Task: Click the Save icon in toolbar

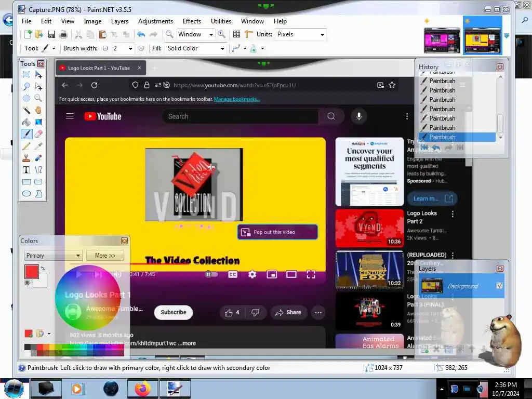Action: tap(51, 34)
